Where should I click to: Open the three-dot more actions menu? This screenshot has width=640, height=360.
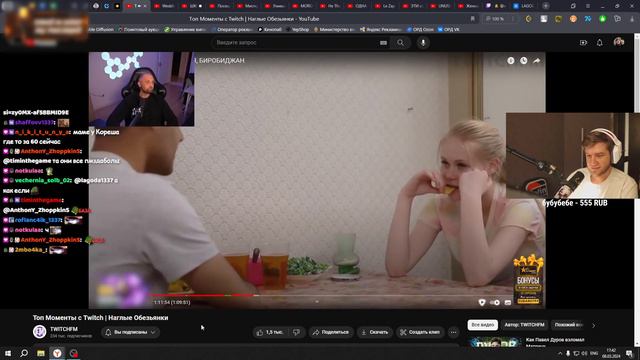(x=453, y=332)
